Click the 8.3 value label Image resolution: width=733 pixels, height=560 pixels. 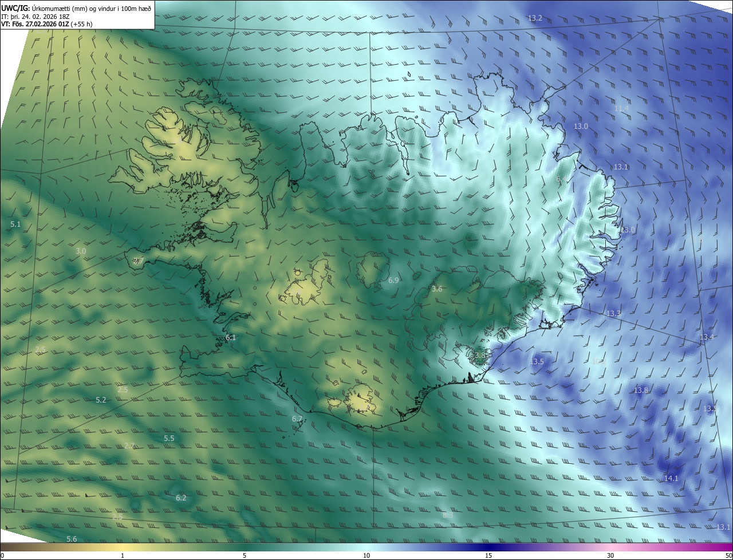point(448,515)
